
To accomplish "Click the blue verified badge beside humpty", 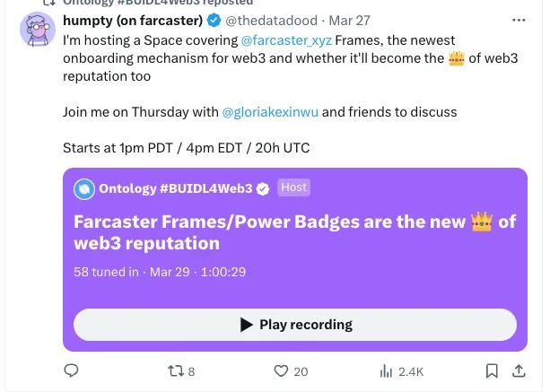I will [214, 21].
